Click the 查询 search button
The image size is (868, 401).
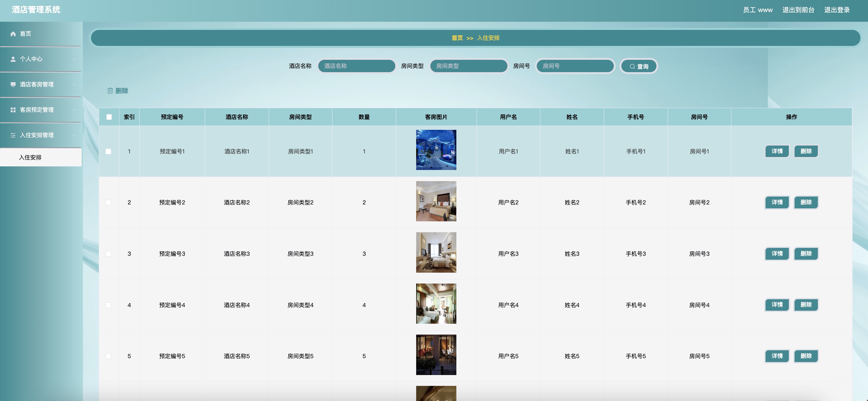coord(639,66)
